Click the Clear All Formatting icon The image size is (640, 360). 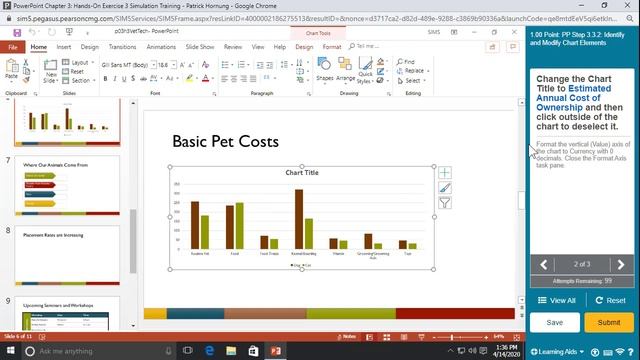205,65
